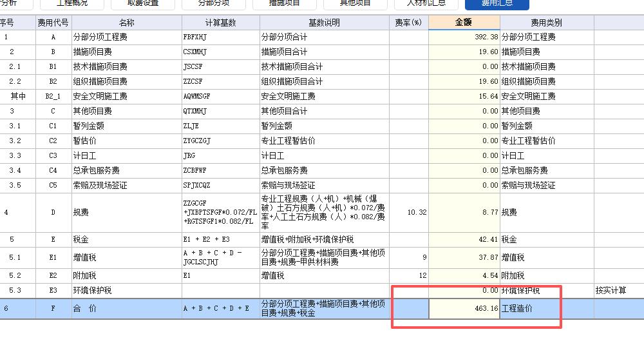This screenshot has width=644, height=343.
Task: Select the A + B + C + D + E formula cell
Action: pyautogui.click(x=220, y=308)
